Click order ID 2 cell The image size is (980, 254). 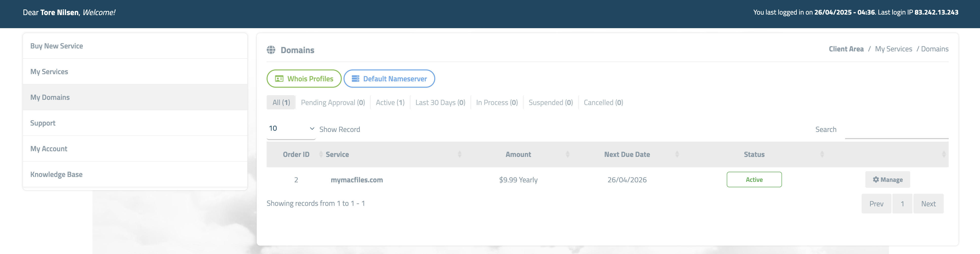tap(296, 180)
